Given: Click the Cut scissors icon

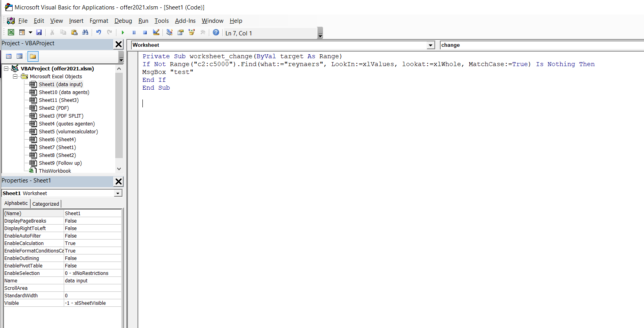Looking at the screenshot, I should [52, 32].
